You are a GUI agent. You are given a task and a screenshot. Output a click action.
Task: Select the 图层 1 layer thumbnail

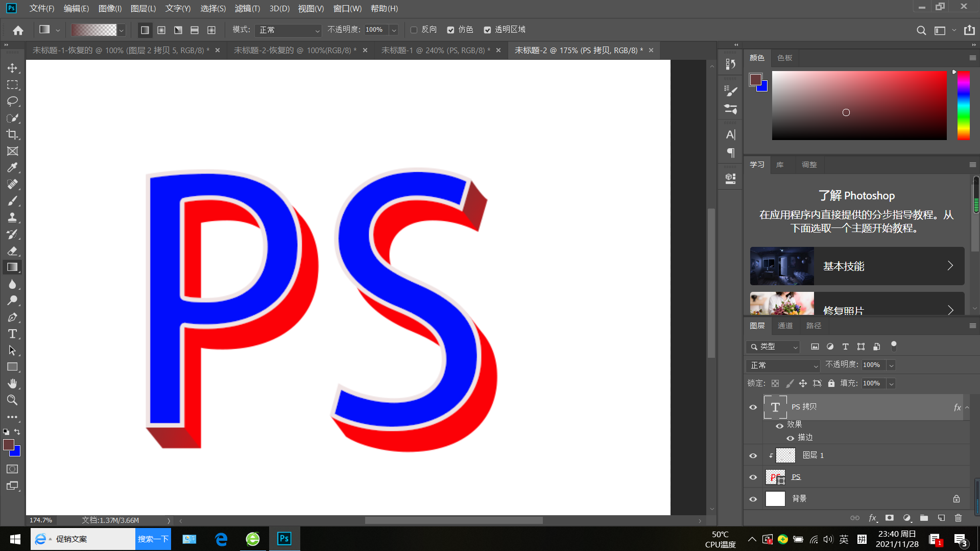click(785, 455)
